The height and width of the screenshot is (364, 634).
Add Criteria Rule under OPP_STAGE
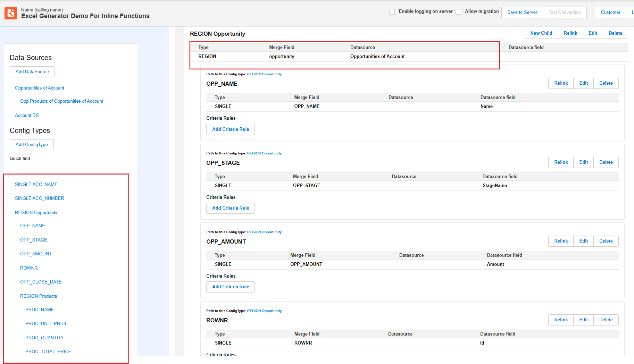(x=231, y=208)
